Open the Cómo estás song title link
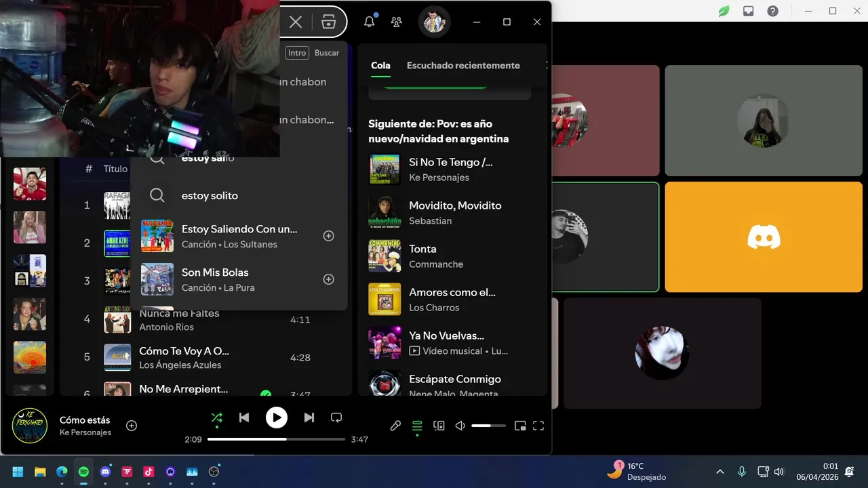The height and width of the screenshot is (488, 868). (85, 420)
